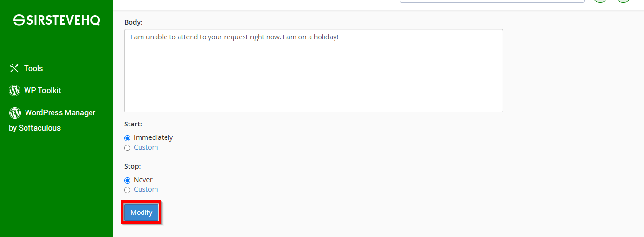This screenshot has width=644, height=237.
Task: Select the Immediately start option
Action: 128,138
